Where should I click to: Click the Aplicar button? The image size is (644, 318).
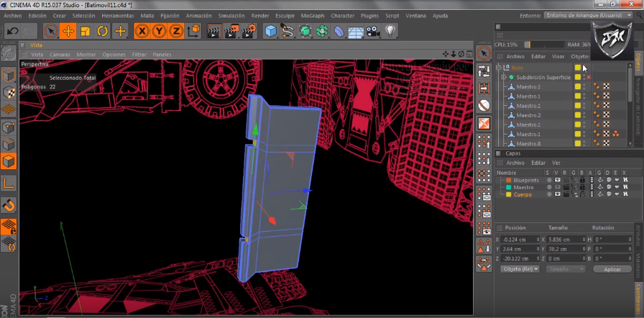pos(612,269)
